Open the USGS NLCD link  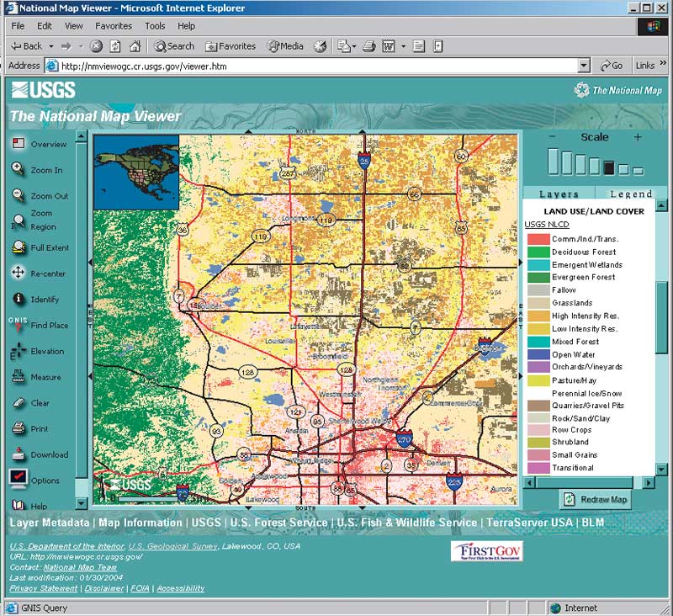pos(547,224)
